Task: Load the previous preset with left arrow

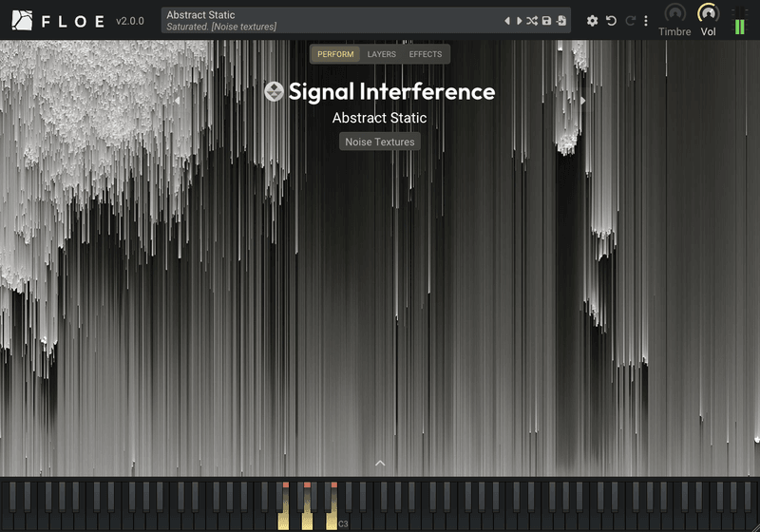Action: [507, 21]
